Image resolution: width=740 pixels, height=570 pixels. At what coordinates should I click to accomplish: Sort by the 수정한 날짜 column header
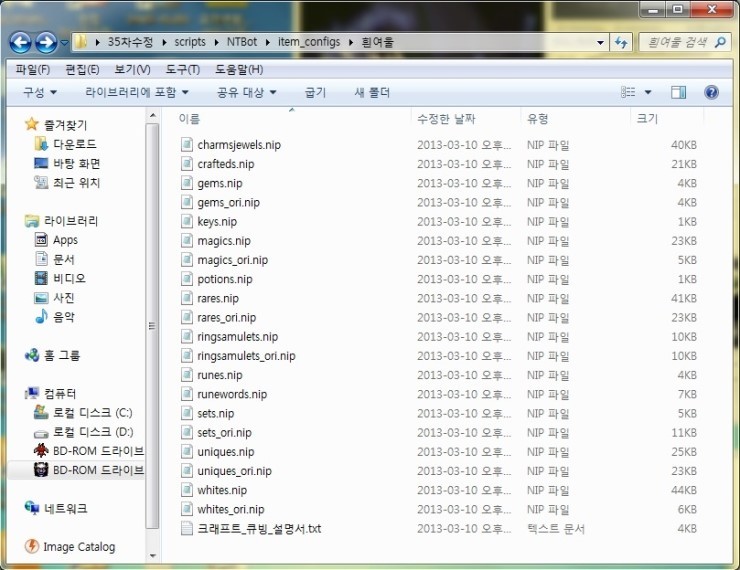(446, 119)
